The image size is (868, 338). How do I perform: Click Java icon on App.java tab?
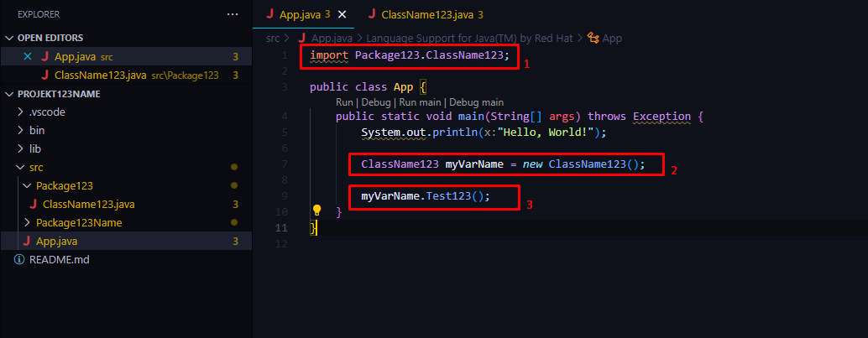(x=270, y=14)
